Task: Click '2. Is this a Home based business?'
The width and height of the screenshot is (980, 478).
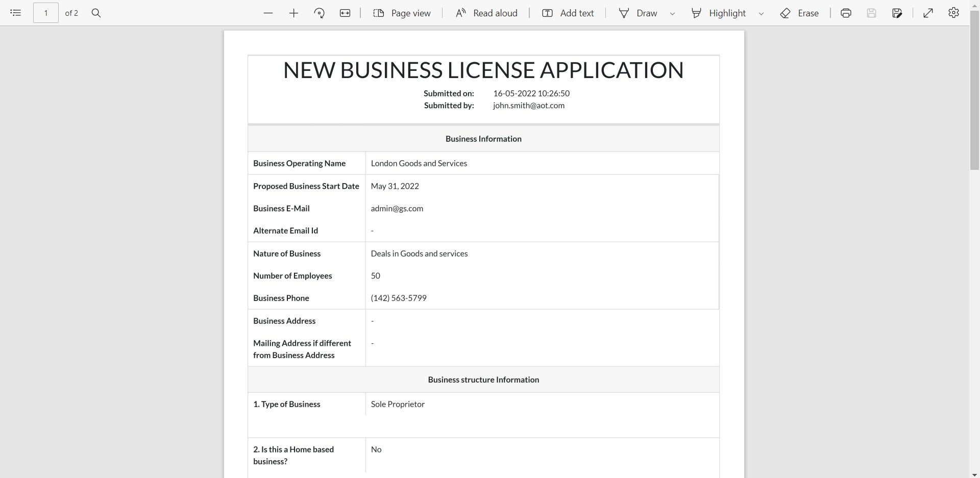Action: [x=293, y=456]
